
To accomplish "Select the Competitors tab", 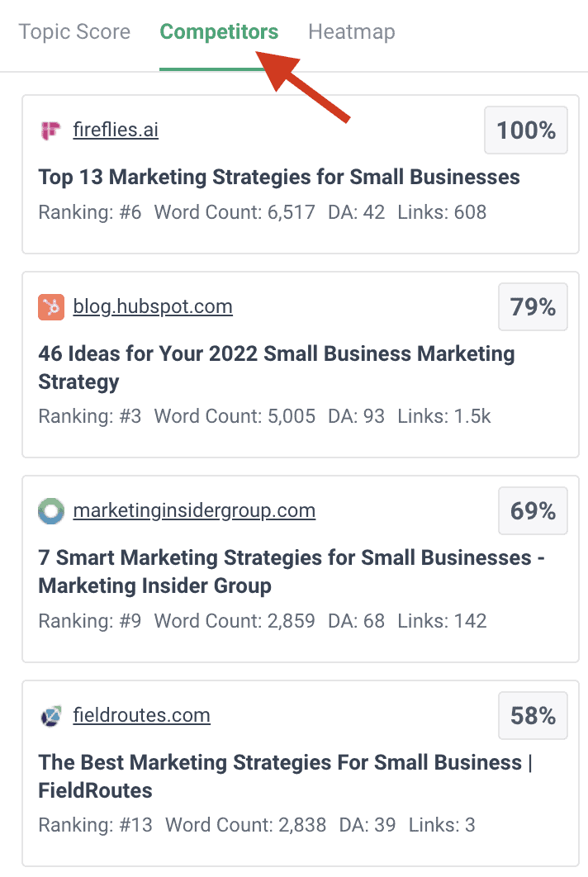I will point(219,32).
